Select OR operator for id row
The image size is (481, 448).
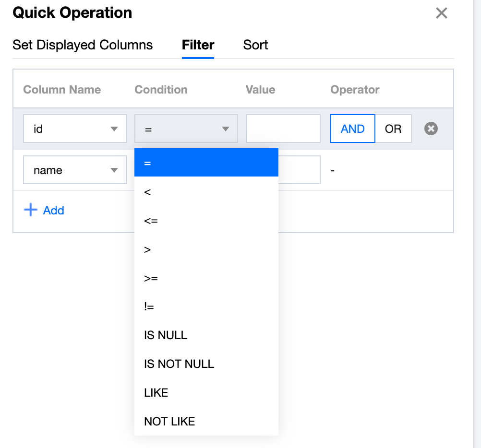click(x=393, y=129)
